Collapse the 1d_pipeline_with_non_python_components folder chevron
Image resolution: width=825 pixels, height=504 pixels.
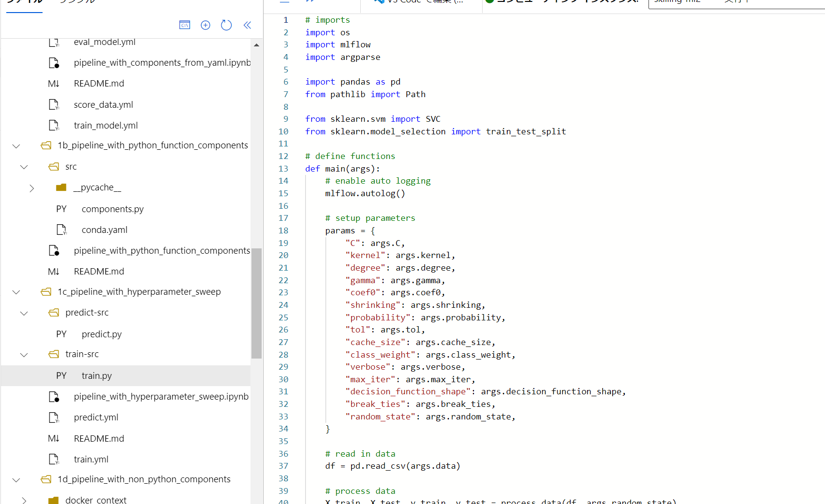tap(16, 480)
